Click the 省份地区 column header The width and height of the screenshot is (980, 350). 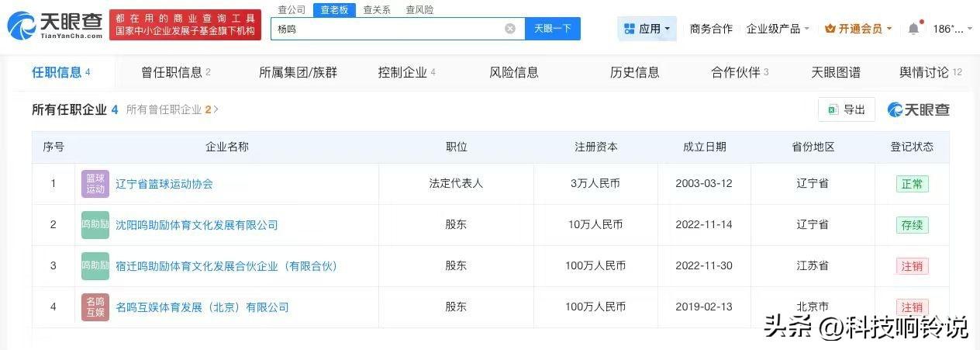(813, 147)
